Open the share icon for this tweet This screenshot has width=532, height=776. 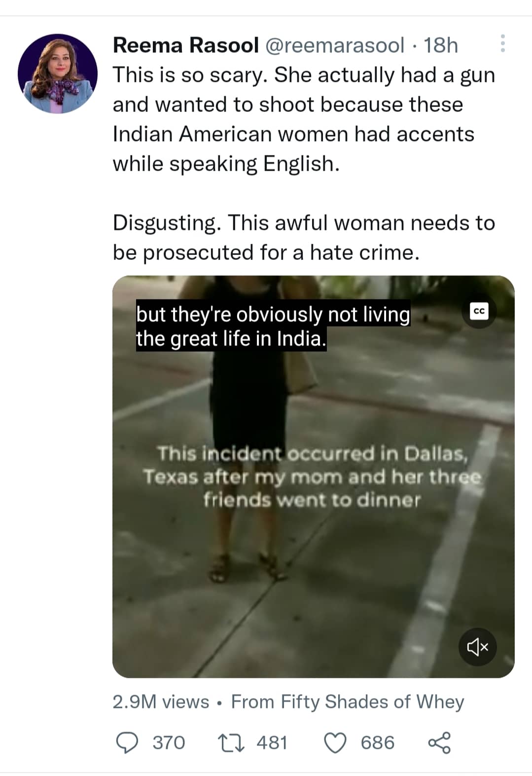(x=439, y=742)
